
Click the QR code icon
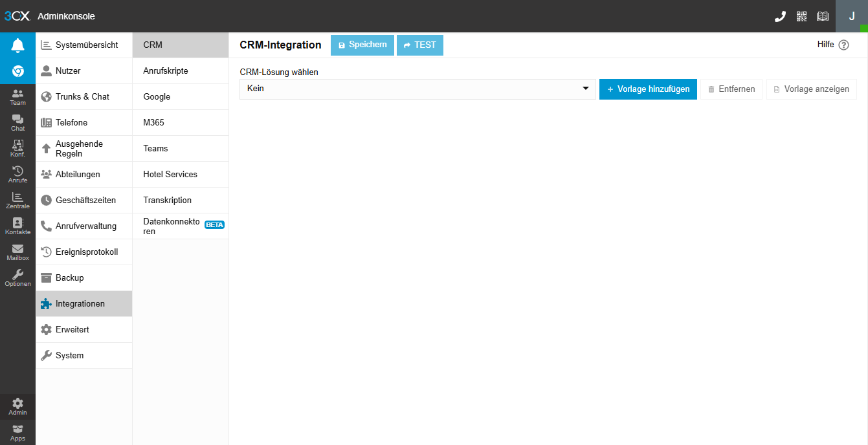[x=802, y=17]
